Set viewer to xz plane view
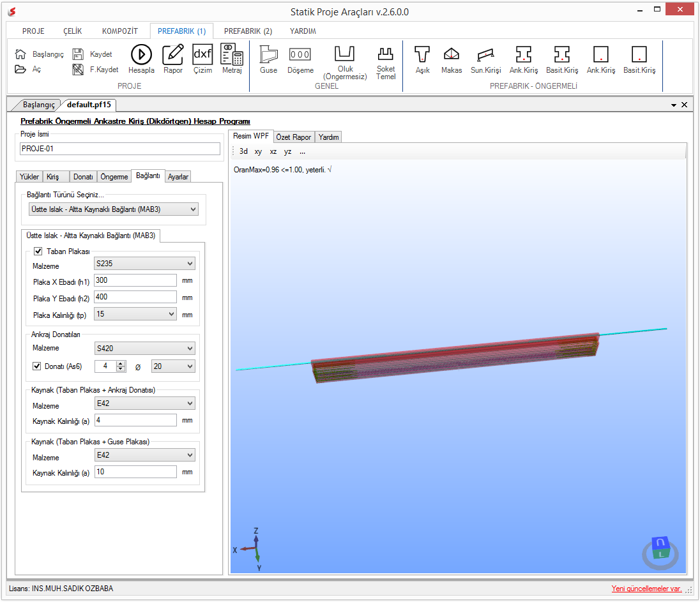 [273, 152]
